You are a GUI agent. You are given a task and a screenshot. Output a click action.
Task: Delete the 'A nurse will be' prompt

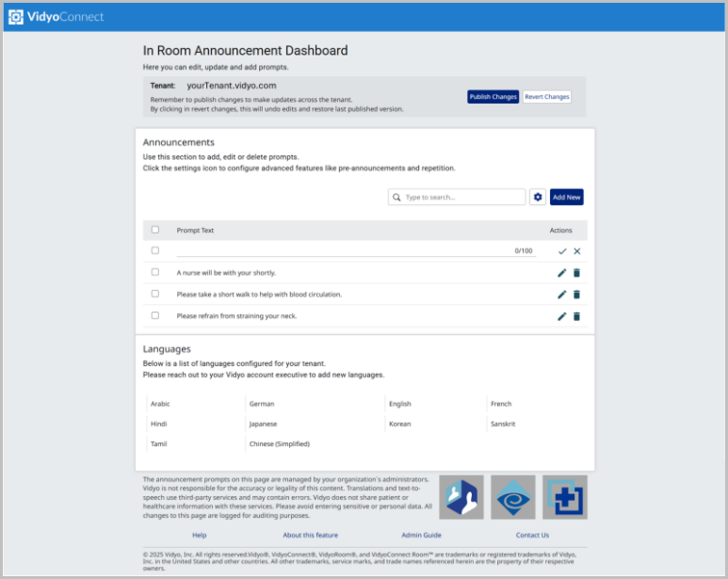tap(577, 273)
